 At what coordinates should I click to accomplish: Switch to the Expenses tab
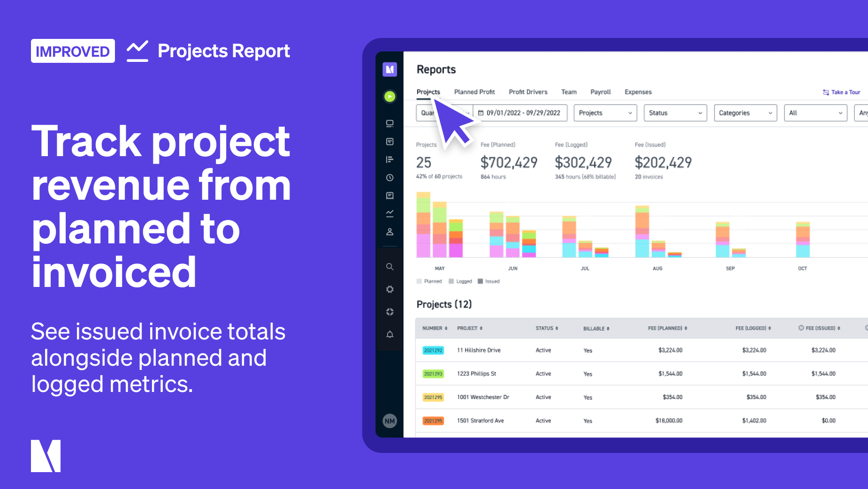tap(638, 92)
